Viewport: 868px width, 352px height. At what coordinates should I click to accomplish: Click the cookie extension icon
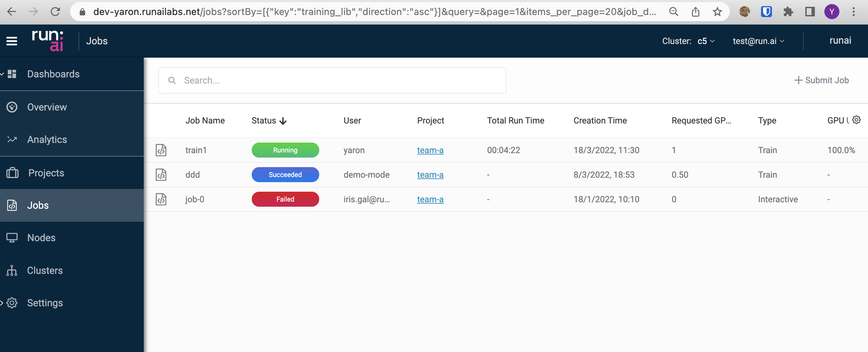[745, 12]
